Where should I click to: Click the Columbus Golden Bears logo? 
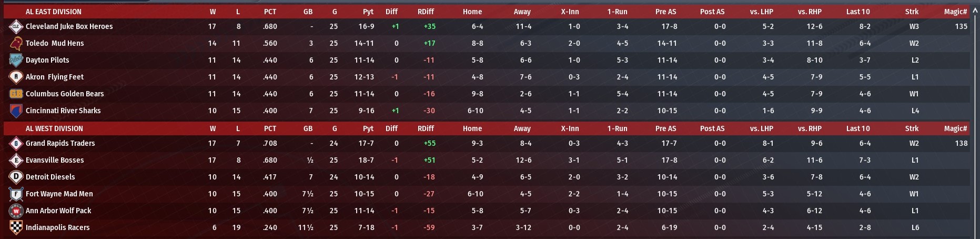(x=16, y=94)
